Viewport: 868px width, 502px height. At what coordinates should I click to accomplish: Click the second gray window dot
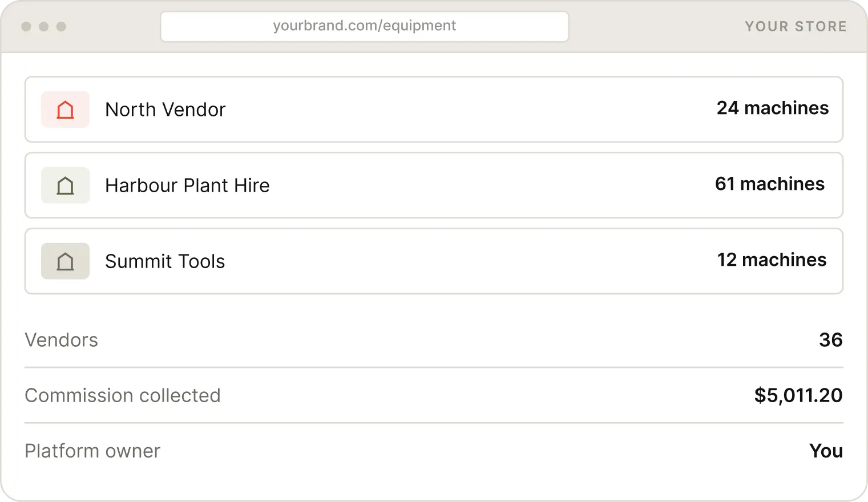pos(44,26)
